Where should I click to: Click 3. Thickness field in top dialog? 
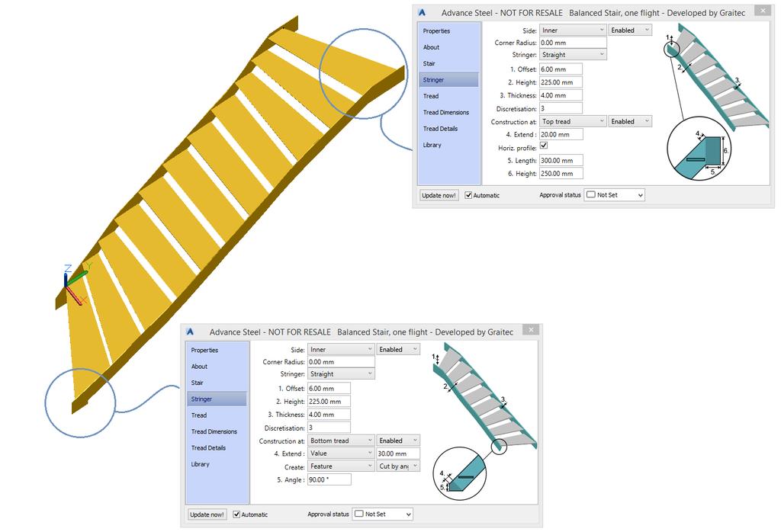pyautogui.click(x=561, y=95)
